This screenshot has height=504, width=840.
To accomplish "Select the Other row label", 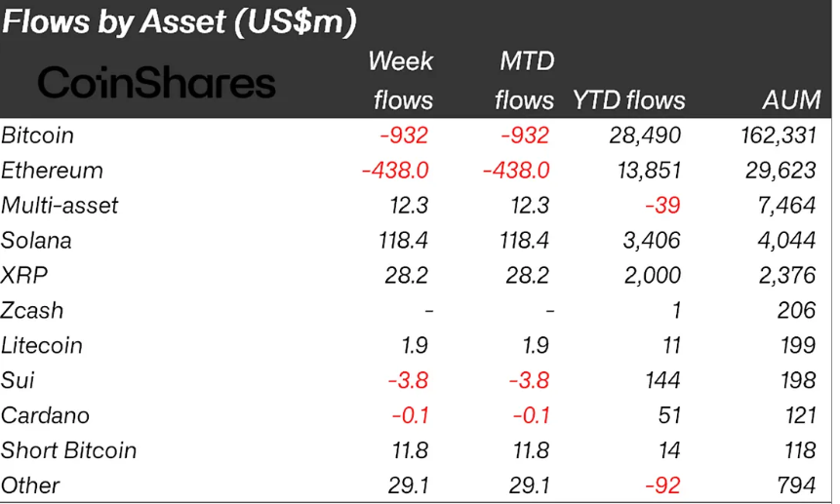I will point(30,485).
